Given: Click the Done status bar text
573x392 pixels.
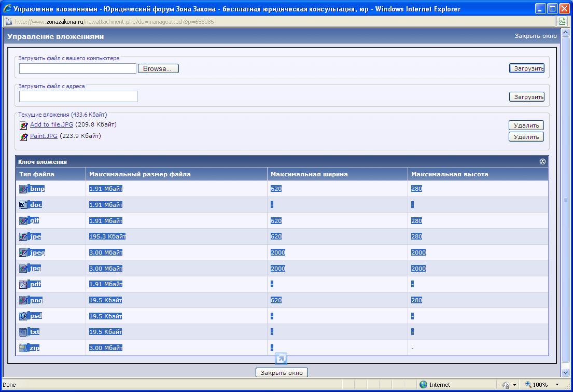Looking at the screenshot, I should tap(9, 385).
